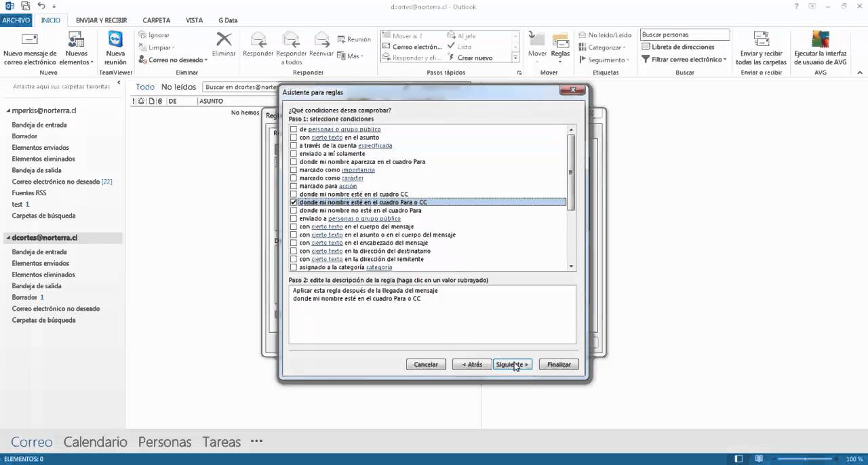
Task: Click Finalizar in the rules wizard
Action: pyautogui.click(x=559, y=365)
